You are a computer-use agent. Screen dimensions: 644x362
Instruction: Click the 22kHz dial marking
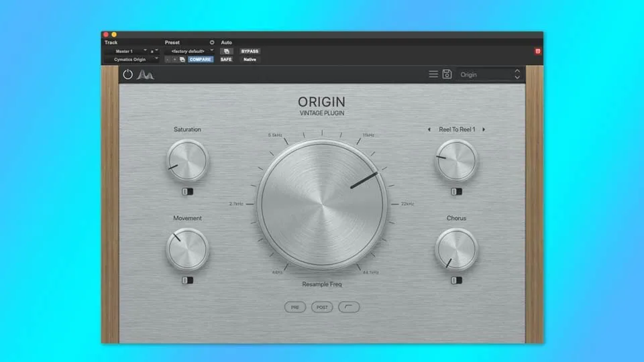tap(407, 204)
